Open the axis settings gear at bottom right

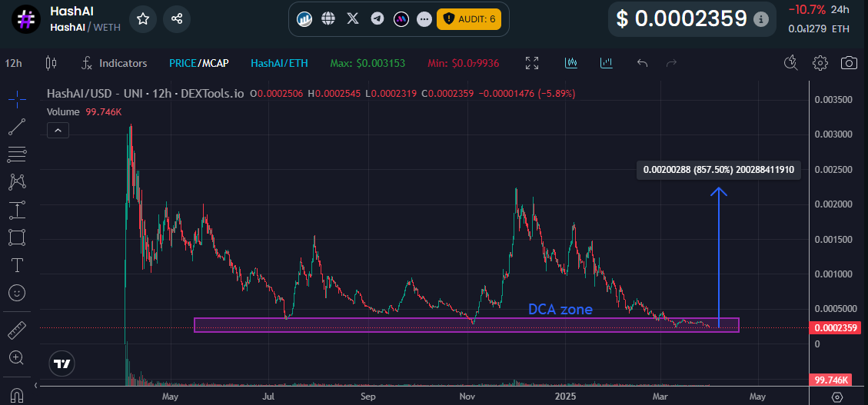click(x=837, y=397)
